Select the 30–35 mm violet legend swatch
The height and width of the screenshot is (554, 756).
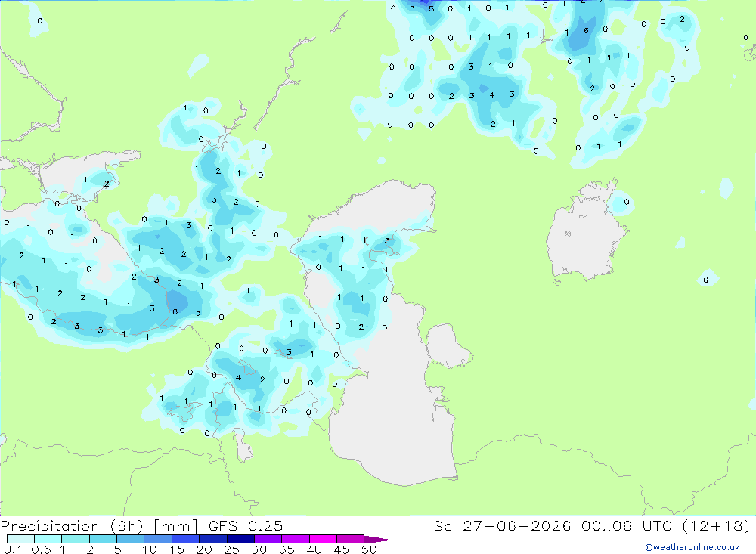click(268, 539)
